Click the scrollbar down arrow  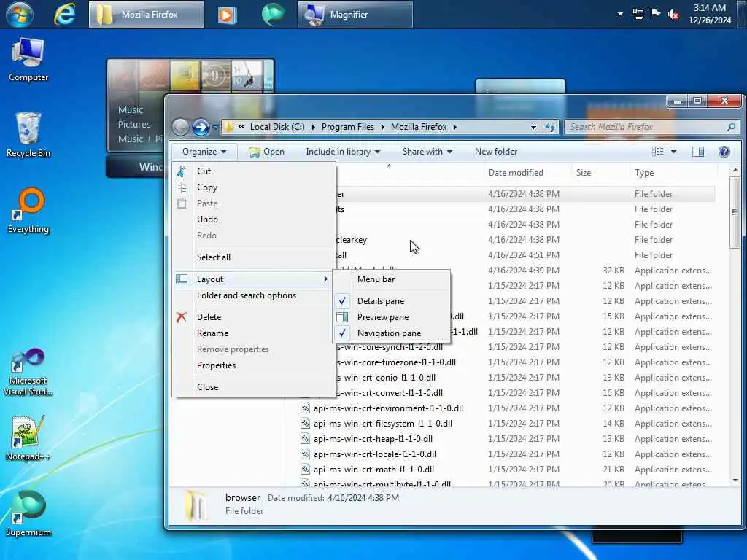[735, 480]
